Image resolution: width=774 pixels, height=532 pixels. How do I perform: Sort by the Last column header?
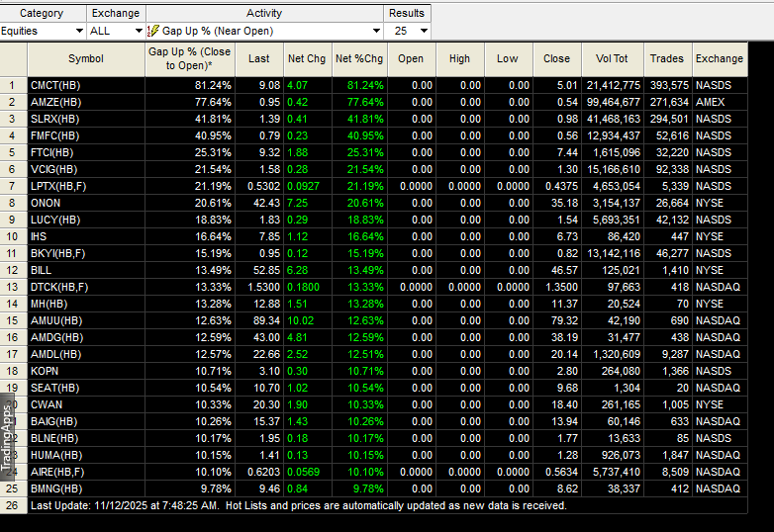tap(259, 58)
